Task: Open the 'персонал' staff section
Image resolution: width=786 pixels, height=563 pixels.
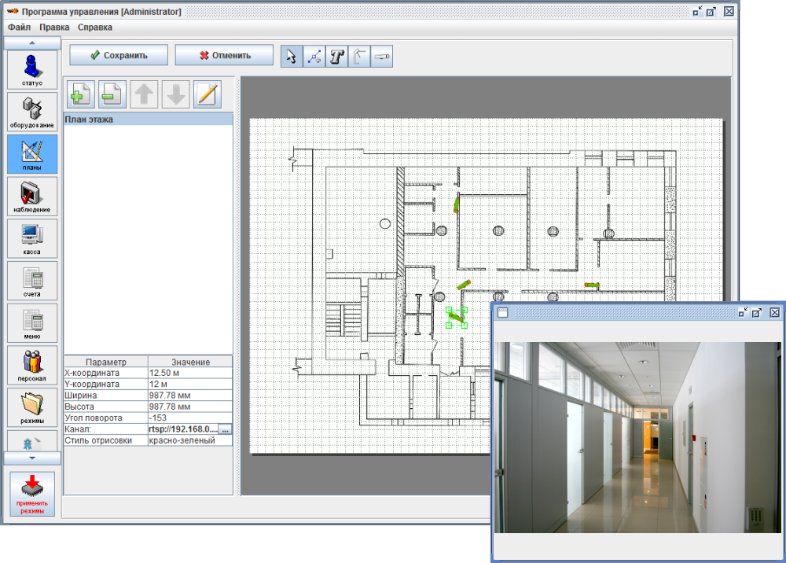Action: pyautogui.click(x=33, y=365)
